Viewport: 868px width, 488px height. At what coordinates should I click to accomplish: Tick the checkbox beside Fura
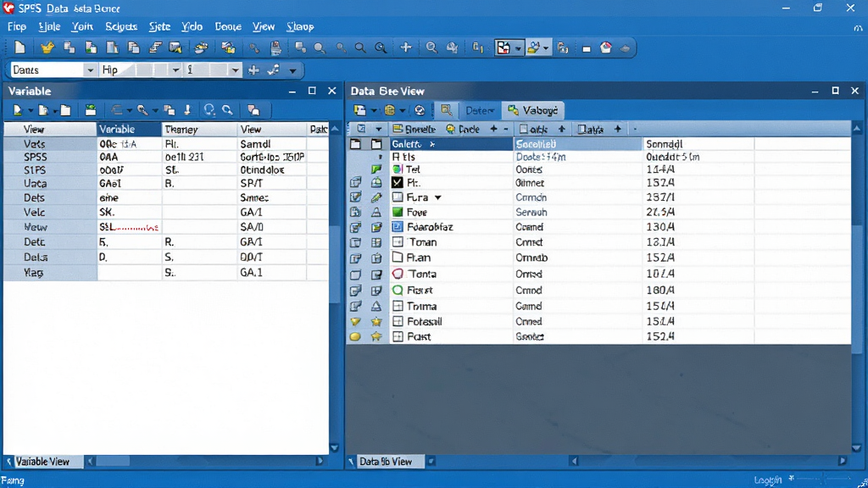[x=398, y=197]
